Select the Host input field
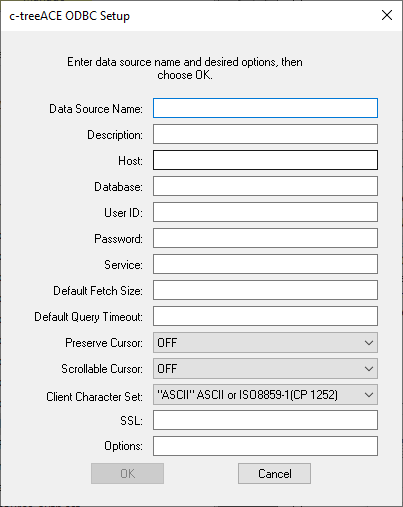Image resolution: width=403 pixels, height=507 pixels. [265, 160]
